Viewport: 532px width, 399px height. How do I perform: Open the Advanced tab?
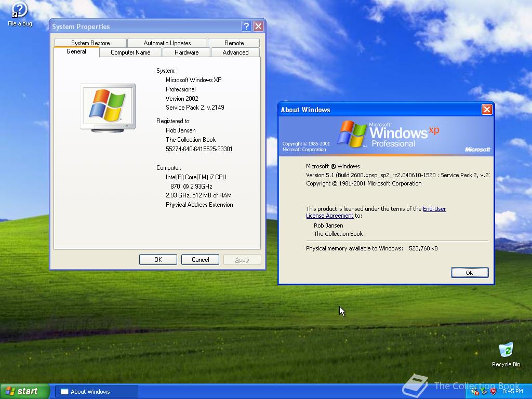coord(235,52)
